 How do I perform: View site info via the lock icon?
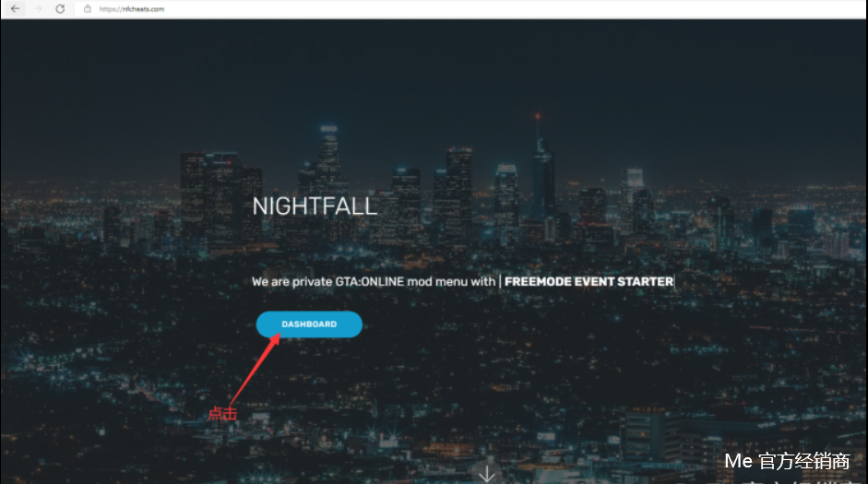click(x=88, y=9)
